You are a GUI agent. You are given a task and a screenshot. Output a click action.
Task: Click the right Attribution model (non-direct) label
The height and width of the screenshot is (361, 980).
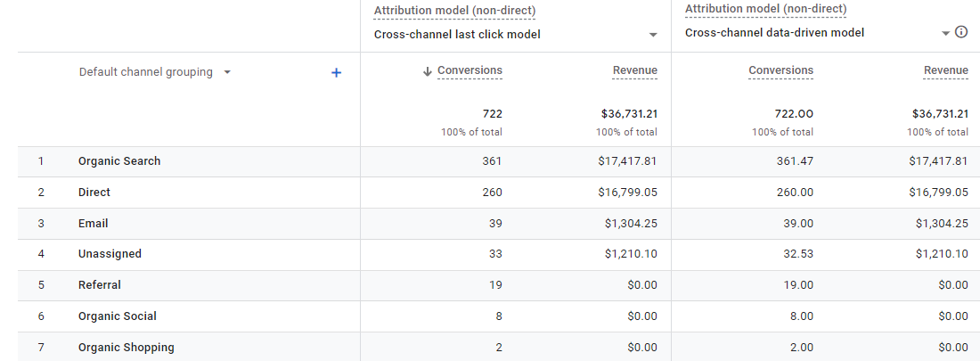pos(765,9)
